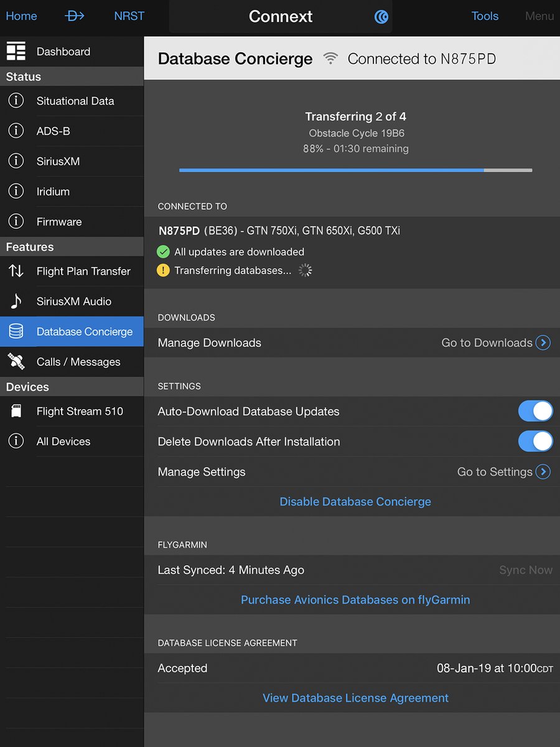
Task: Select SiriusXM status label in sidebar
Action: click(58, 161)
